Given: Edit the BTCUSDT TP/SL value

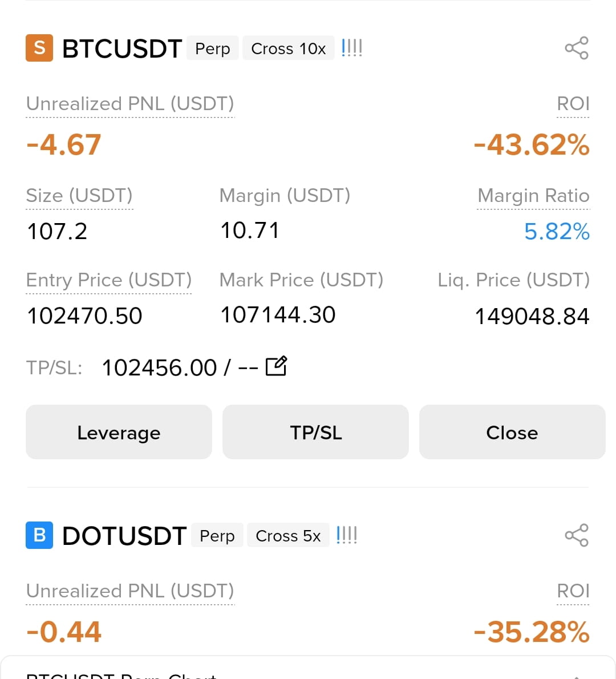Looking at the screenshot, I should 275,366.
